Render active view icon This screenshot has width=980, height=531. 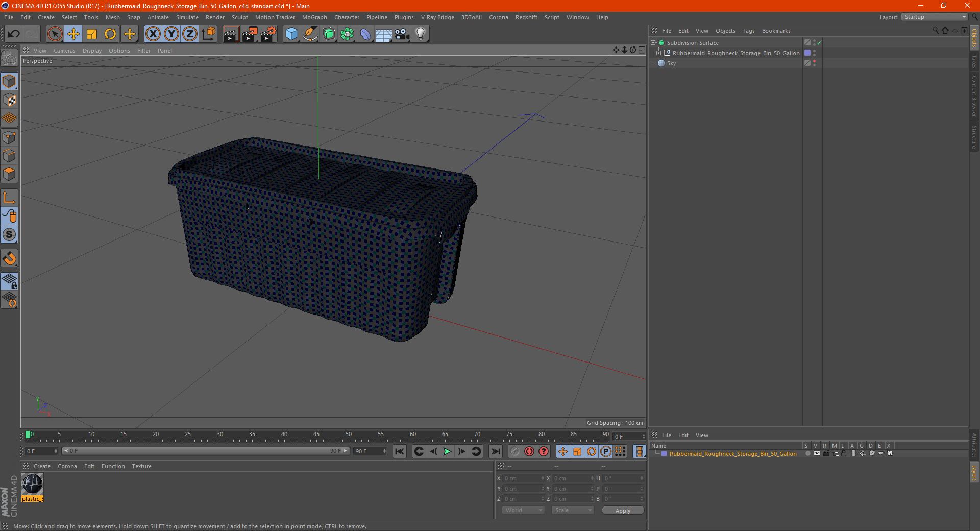(x=231, y=34)
